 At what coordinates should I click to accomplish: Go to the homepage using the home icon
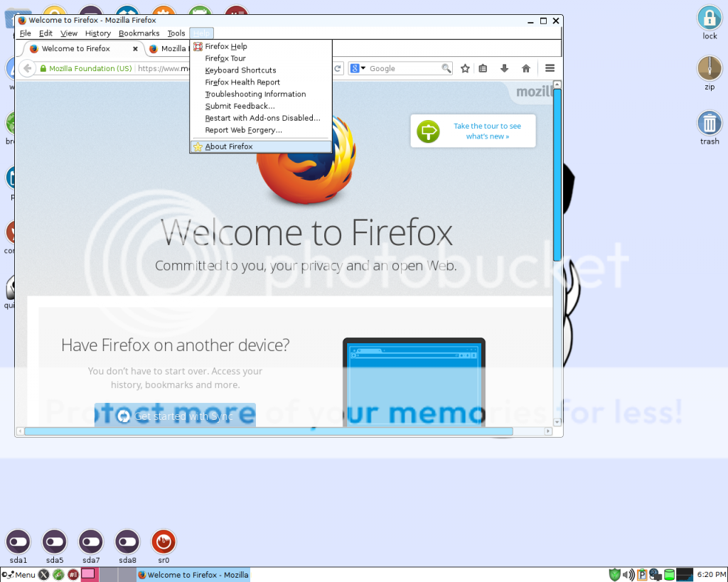click(x=525, y=68)
